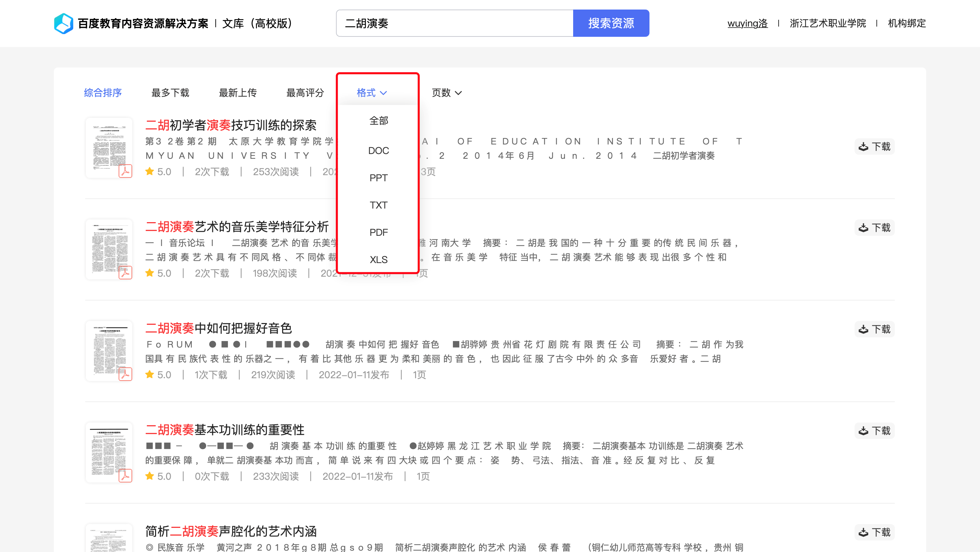
Task: Download 简析二胡演奏声腔化的艺术内涵 document
Action: (x=874, y=532)
